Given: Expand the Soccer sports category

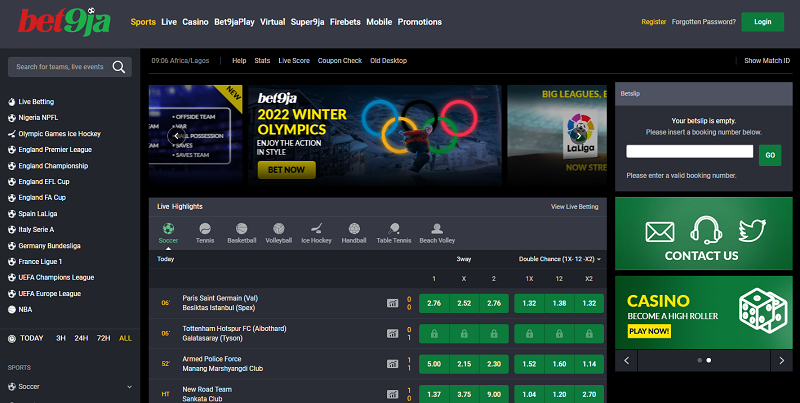Looking at the screenshot, I should pos(70,387).
